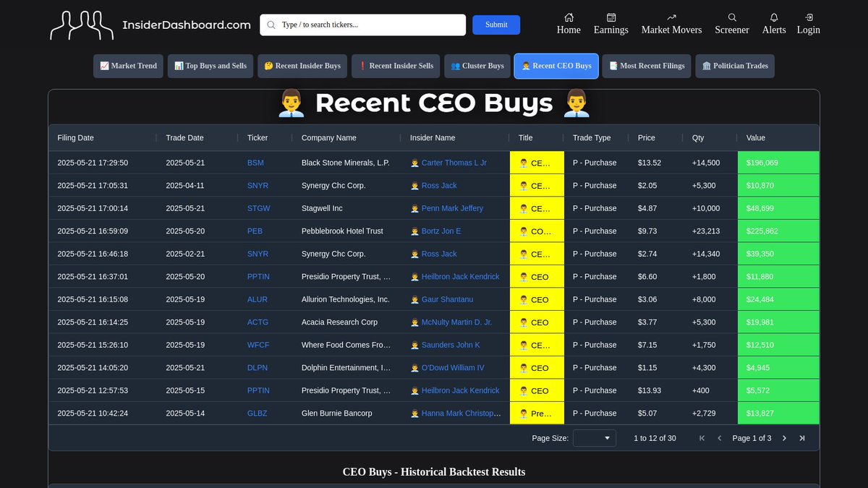The height and width of the screenshot is (488, 868).
Task: Open ACTG ticker link
Action: pos(258,322)
